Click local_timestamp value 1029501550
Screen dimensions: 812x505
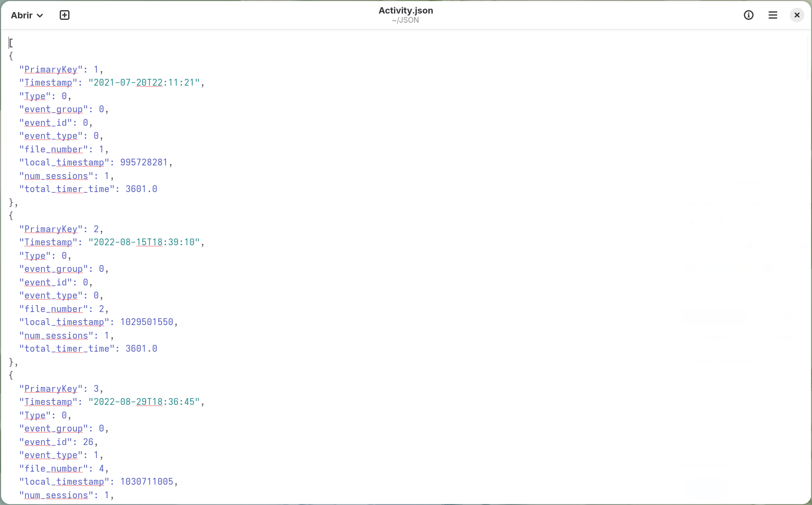coord(147,322)
